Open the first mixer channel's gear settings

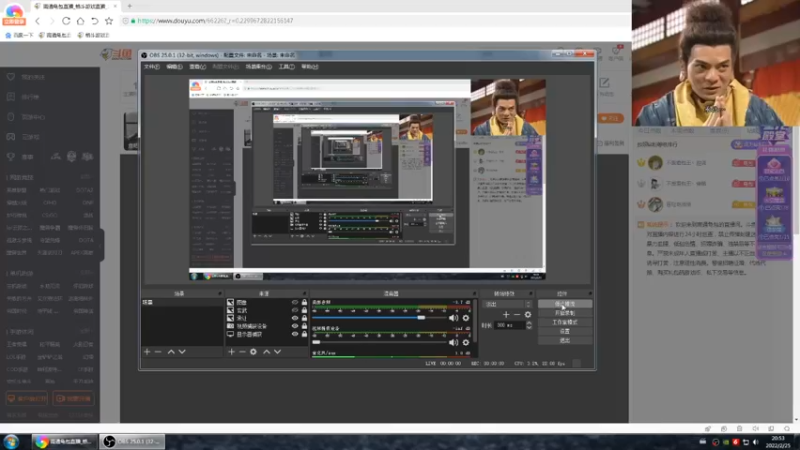pos(465,317)
